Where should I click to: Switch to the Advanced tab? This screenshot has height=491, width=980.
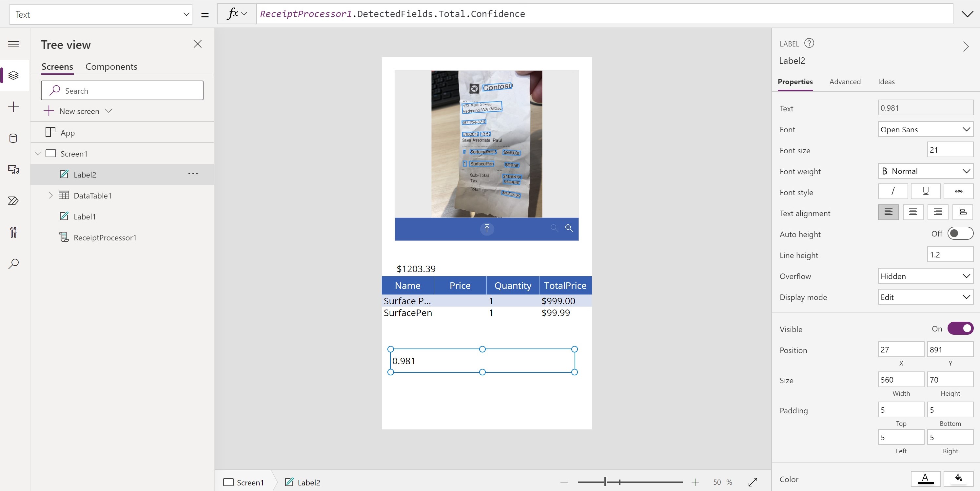point(845,81)
